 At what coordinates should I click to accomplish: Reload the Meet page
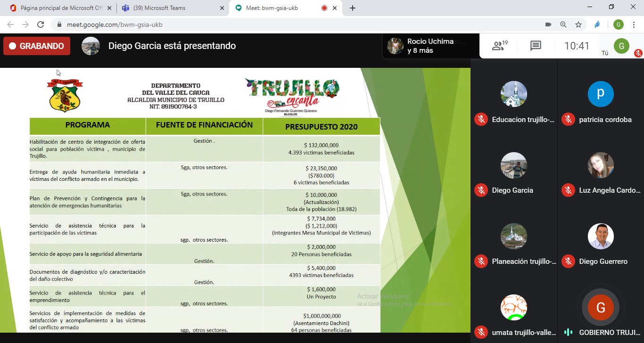click(41, 24)
